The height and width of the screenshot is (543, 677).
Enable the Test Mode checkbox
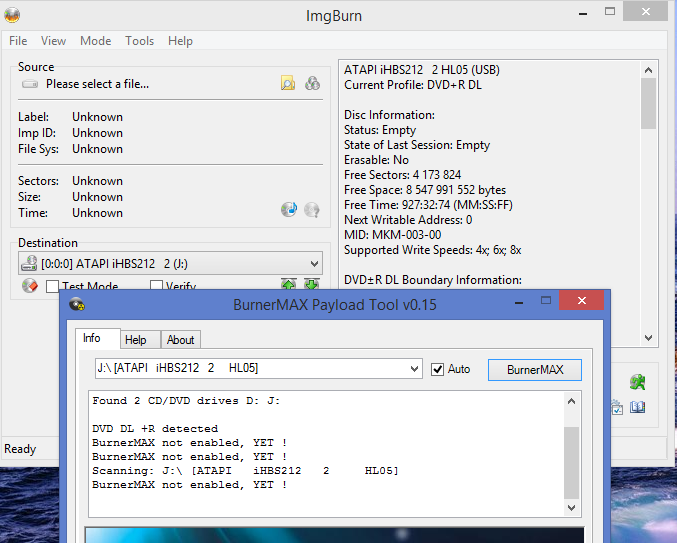[52, 286]
